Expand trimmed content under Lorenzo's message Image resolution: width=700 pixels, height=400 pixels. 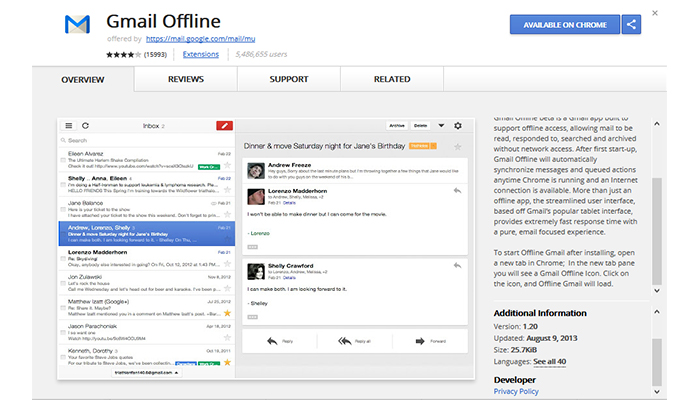(253, 247)
